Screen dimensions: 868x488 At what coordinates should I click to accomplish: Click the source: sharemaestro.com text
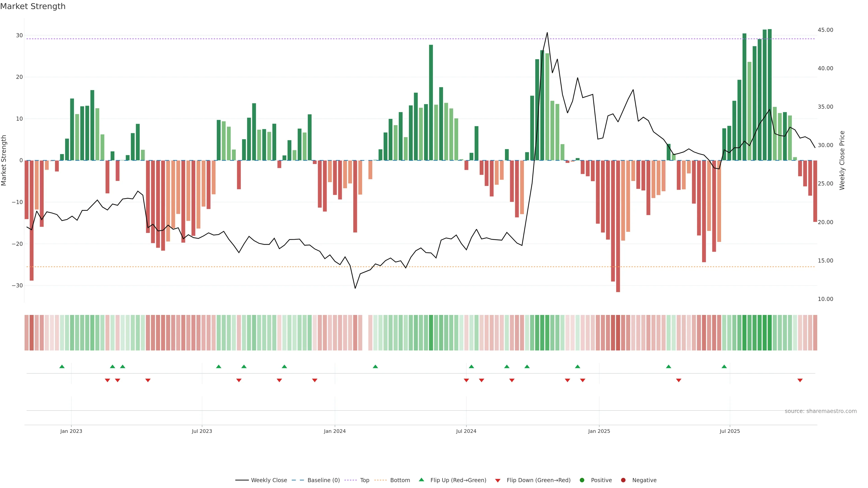pos(821,411)
